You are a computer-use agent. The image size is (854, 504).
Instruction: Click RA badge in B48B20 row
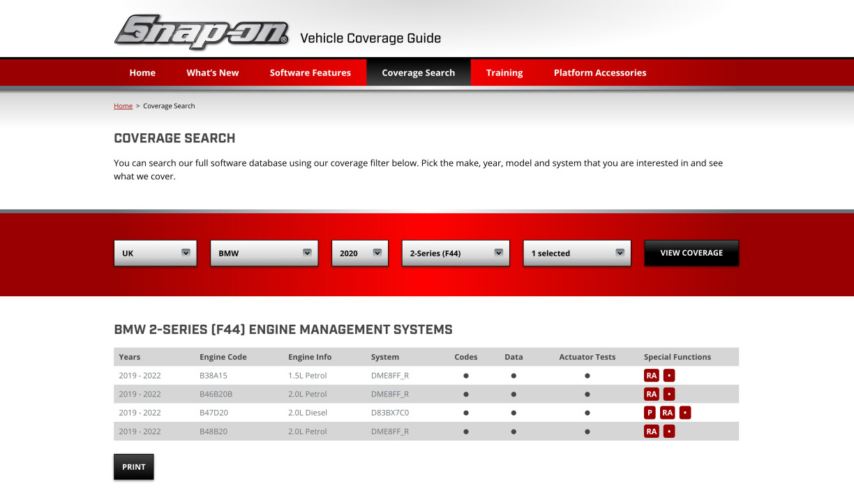(x=652, y=432)
